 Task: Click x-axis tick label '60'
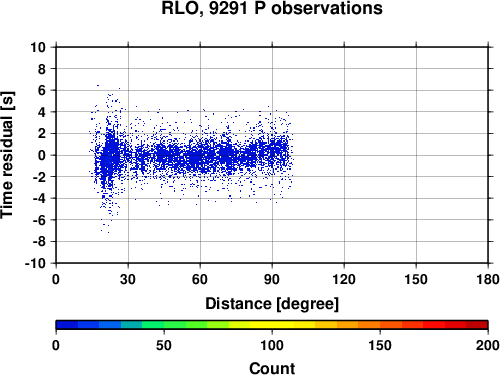pyautogui.click(x=200, y=279)
